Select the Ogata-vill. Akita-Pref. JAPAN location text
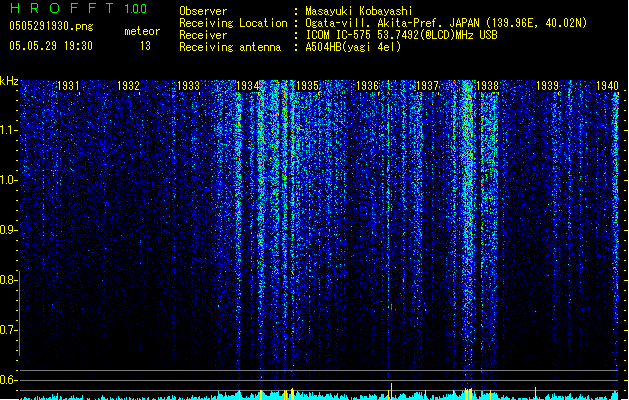Screen dimensions: 629x400 [446, 23]
